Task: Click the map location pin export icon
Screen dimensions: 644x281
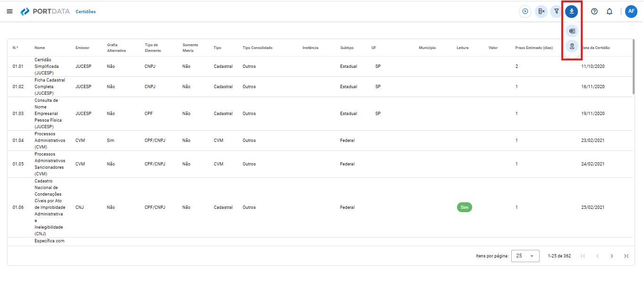Action: [x=572, y=46]
